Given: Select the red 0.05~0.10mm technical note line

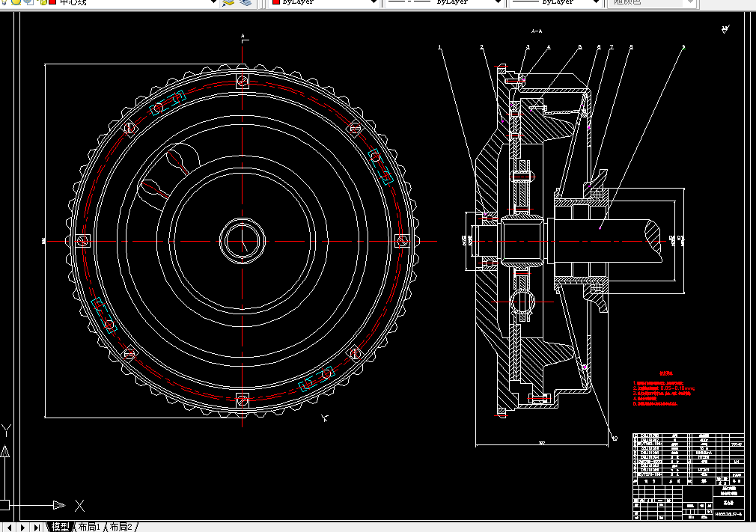Looking at the screenshot, I should 664,388.
